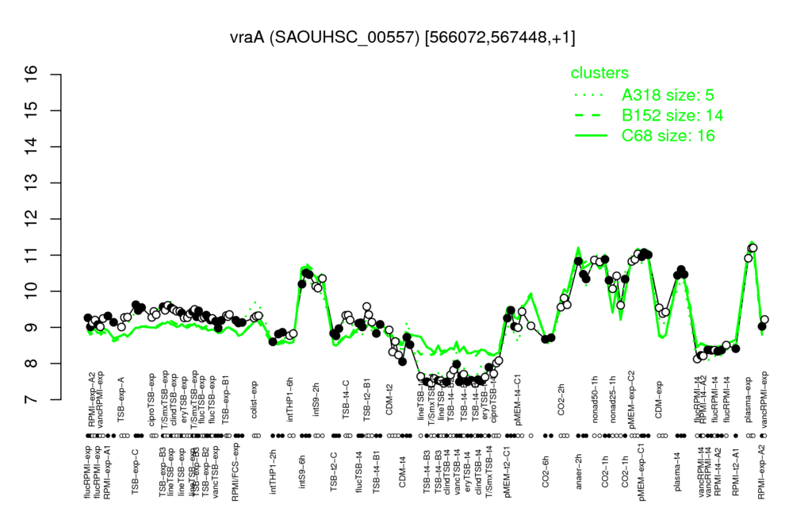The height and width of the screenshot is (508, 812).
Task: Click the 'TSB-t2-C' condition label
Action: pyautogui.click(x=334, y=472)
